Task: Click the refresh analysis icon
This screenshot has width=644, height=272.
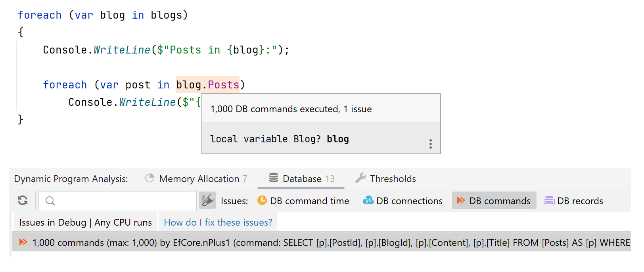Action: click(23, 201)
